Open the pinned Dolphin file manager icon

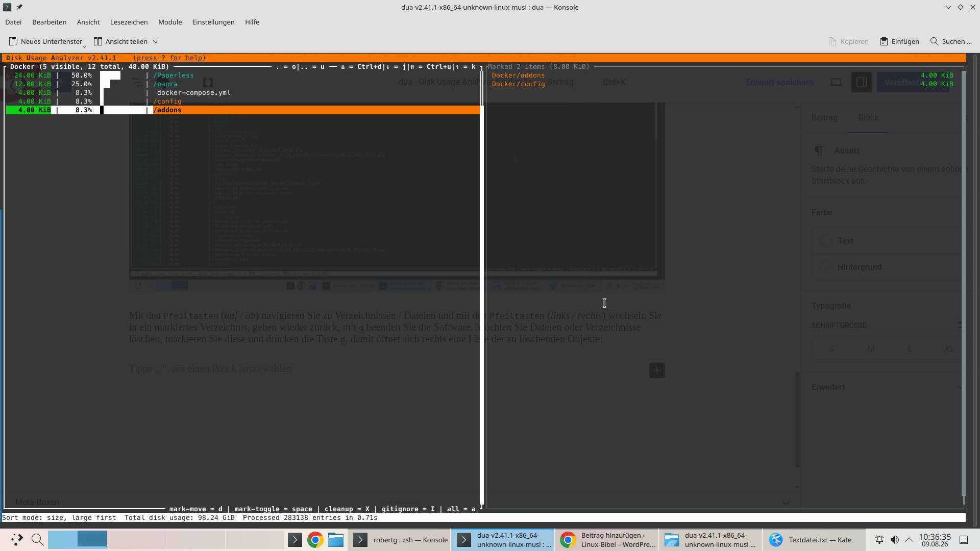pos(336,540)
